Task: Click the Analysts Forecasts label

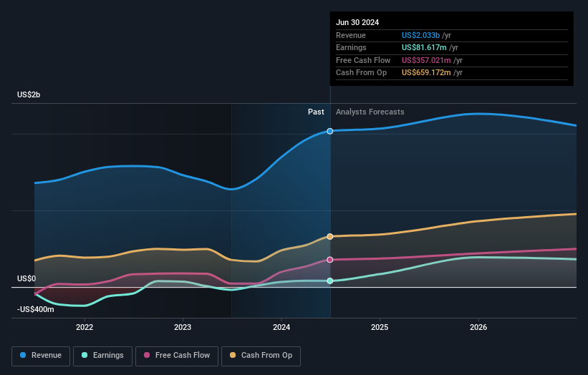Action: click(x=370, y=112)
